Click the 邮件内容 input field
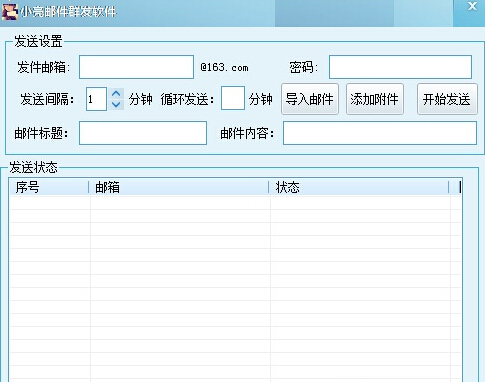Viewport: 485px width, 382px height. pyautogui.click(x=380, y=133)
